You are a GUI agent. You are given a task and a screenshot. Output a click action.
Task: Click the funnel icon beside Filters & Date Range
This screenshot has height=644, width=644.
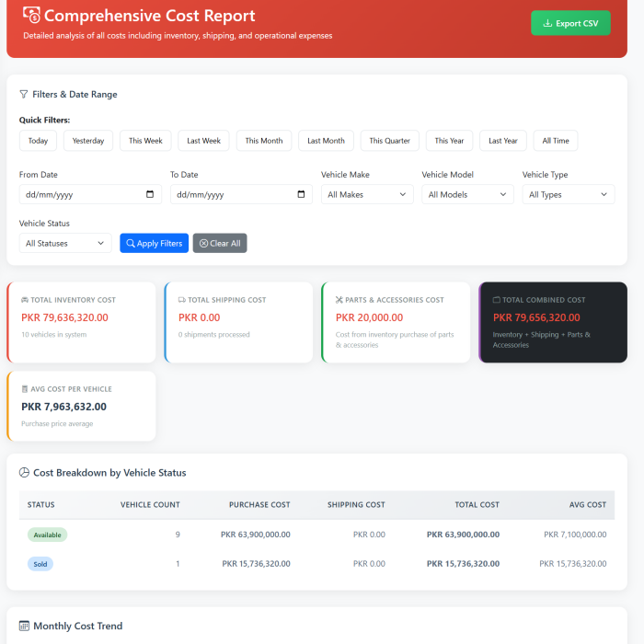coord(24,94)
